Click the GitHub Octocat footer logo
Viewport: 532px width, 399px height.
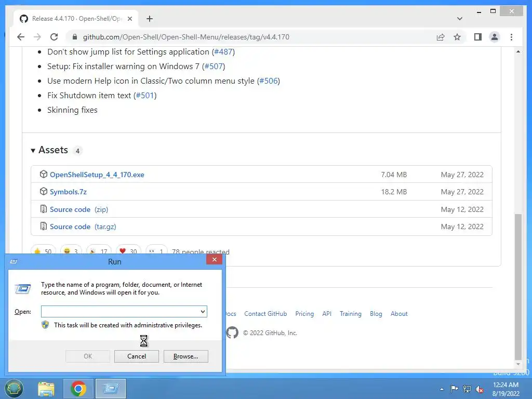point(232,332)
